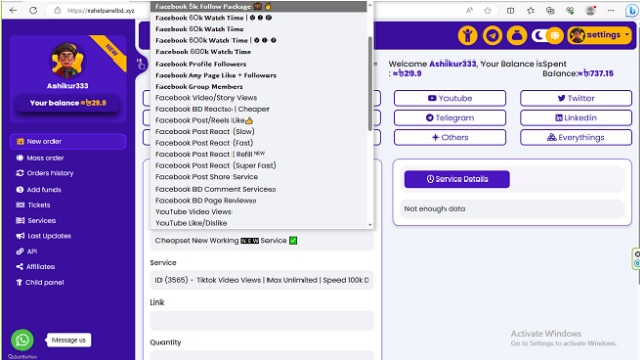This screenshot has width=640, height=360.
Task: Click the accessibility person icon in header
Action: tap(468, 36)
